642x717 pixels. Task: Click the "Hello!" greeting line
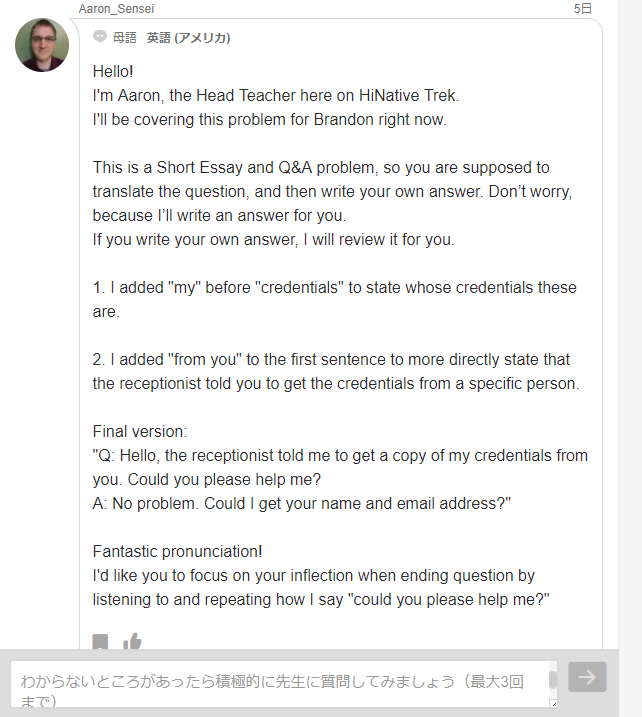pos(113,72)
